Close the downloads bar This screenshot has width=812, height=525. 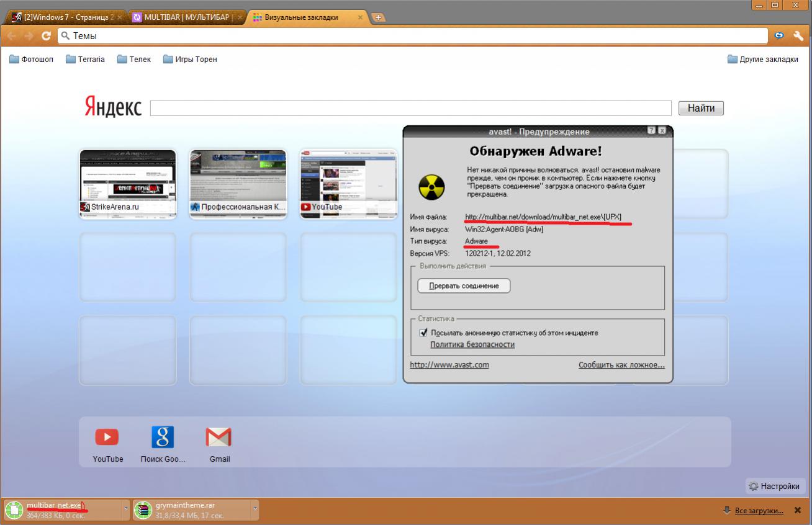tap(798, 510)
